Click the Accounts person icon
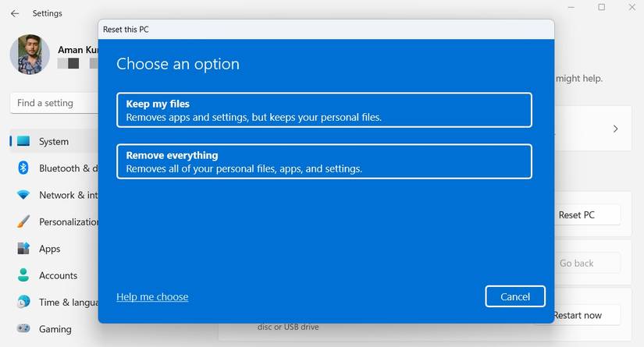Screen dimensions: 644x347 coord(23,275)
